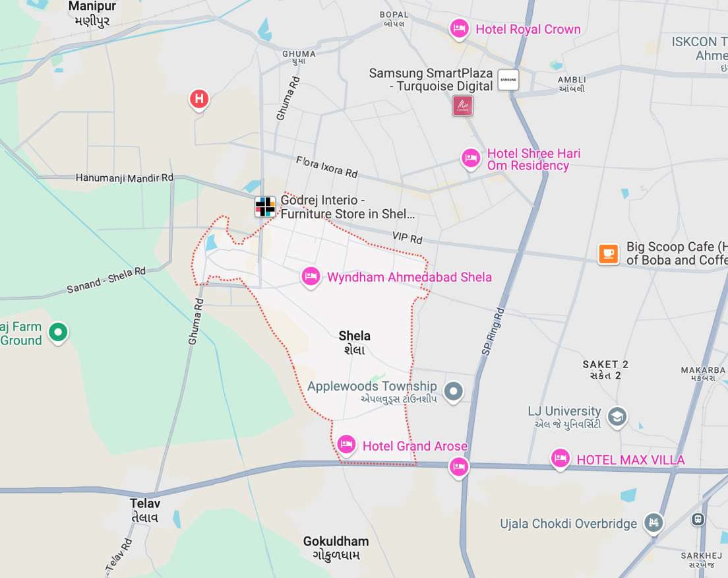Viewport: 728px width, 578px height.
Task: Click the Big Scoop Cafe coffee icon
Action: (x=609, y=253)
